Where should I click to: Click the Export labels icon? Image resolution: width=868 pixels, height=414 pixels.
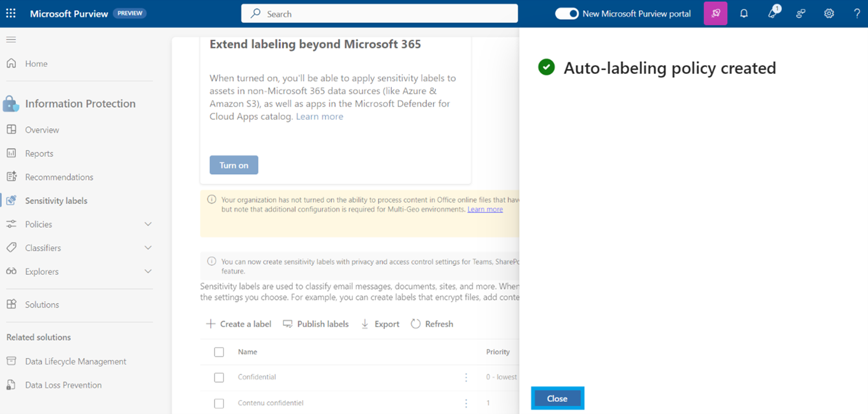tap(365, 324)
